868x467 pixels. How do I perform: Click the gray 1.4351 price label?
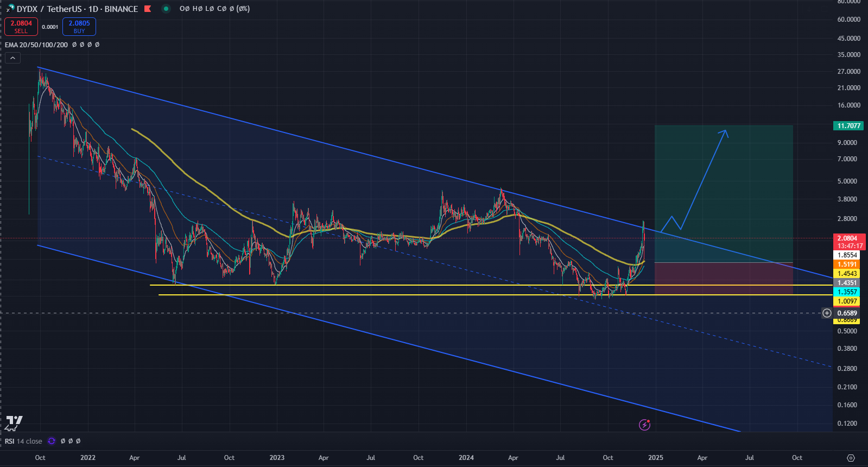(x=847, y=283)
